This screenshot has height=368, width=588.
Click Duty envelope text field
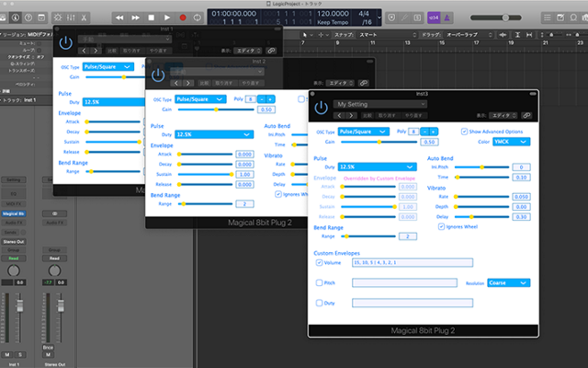point(413,303)
